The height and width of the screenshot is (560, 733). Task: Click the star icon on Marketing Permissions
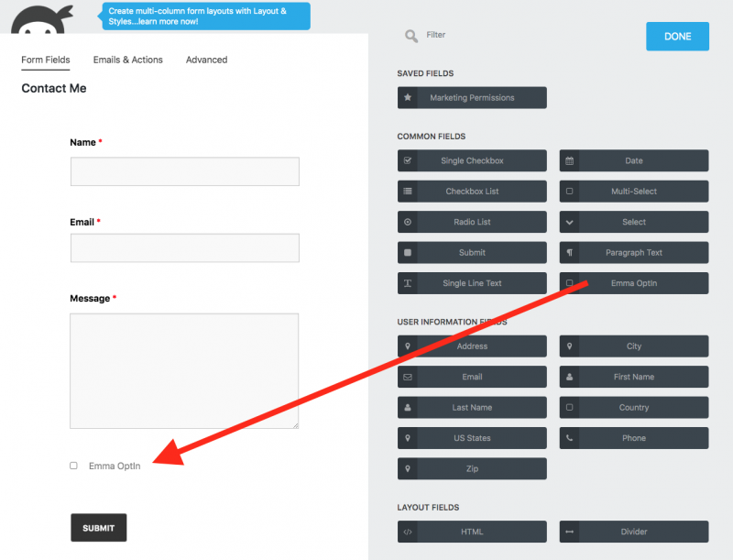(408, 98)
